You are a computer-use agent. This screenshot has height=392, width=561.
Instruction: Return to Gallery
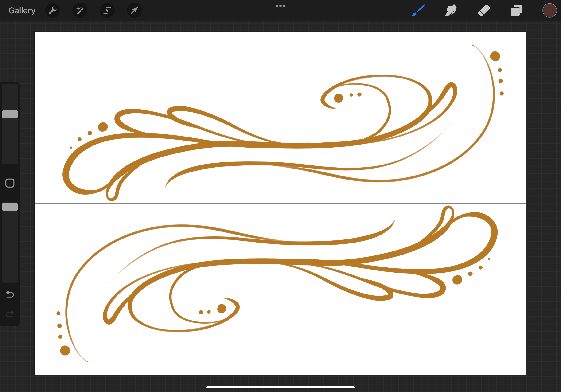tap(22, 11)
